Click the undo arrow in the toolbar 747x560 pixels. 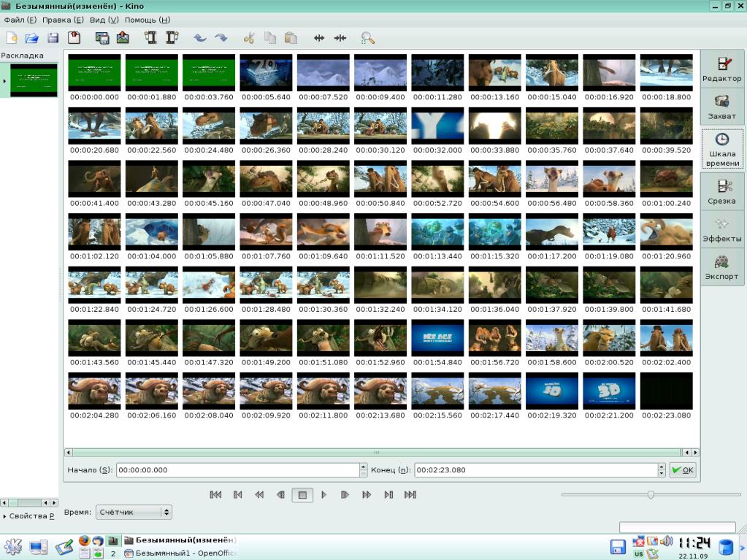click(x=199, y=38)
